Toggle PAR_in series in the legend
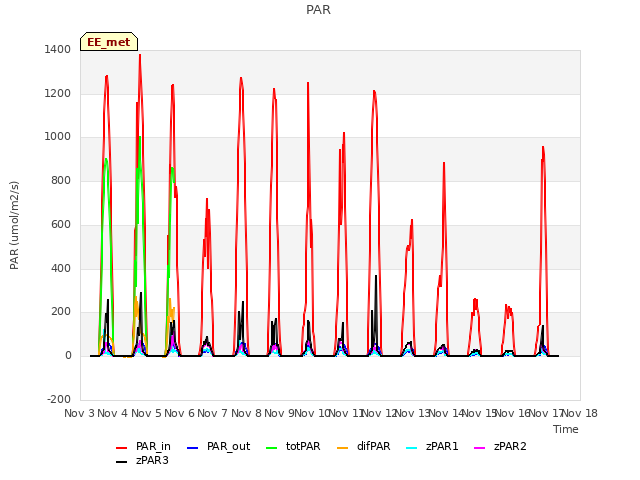 (x=143, y=447)
